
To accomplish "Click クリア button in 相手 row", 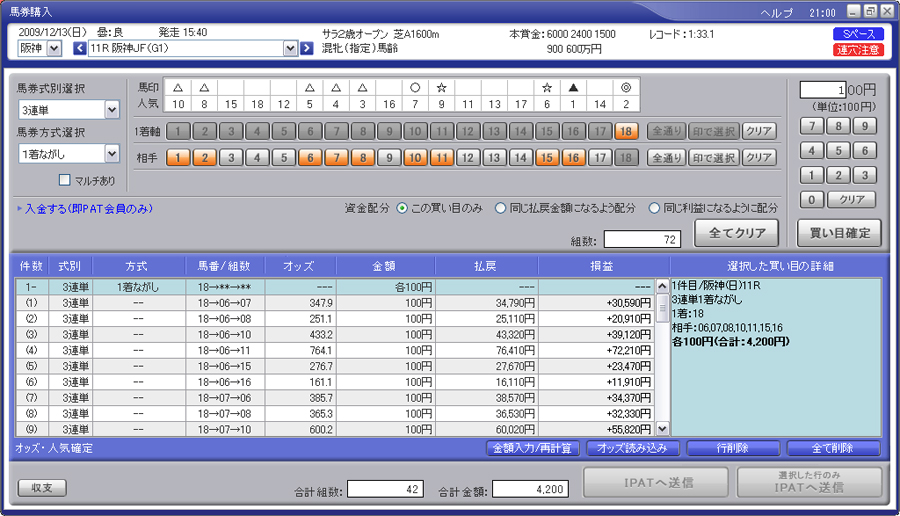I will [x=759, y=158].
